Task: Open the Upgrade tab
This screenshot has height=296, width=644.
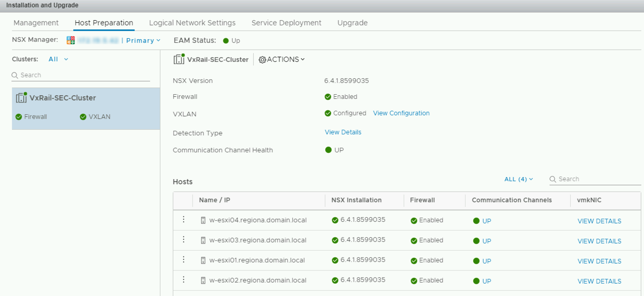Action: pos(352,23)
